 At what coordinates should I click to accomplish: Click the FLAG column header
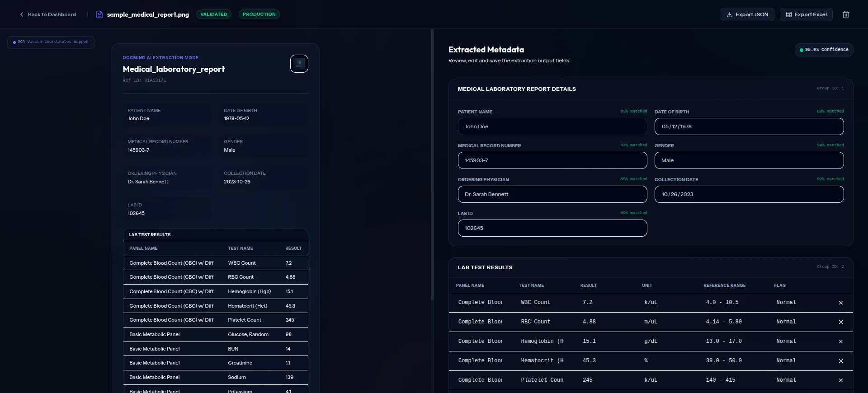click(779, 285)
